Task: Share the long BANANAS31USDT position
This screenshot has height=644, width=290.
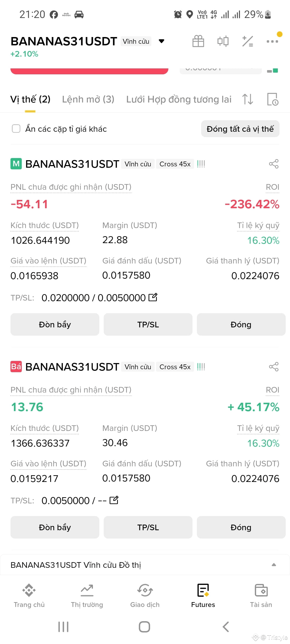Action: pyautogui.click(x=274, y=164)
